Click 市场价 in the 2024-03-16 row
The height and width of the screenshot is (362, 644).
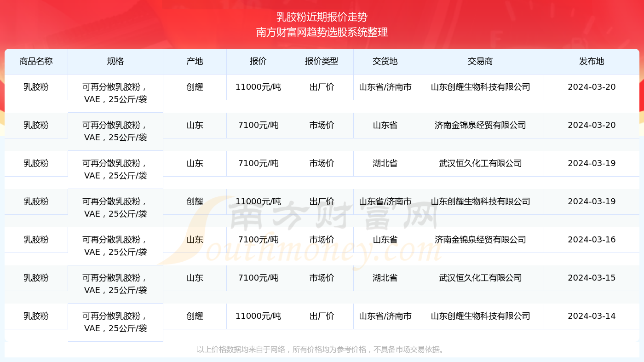pos(322,240)
